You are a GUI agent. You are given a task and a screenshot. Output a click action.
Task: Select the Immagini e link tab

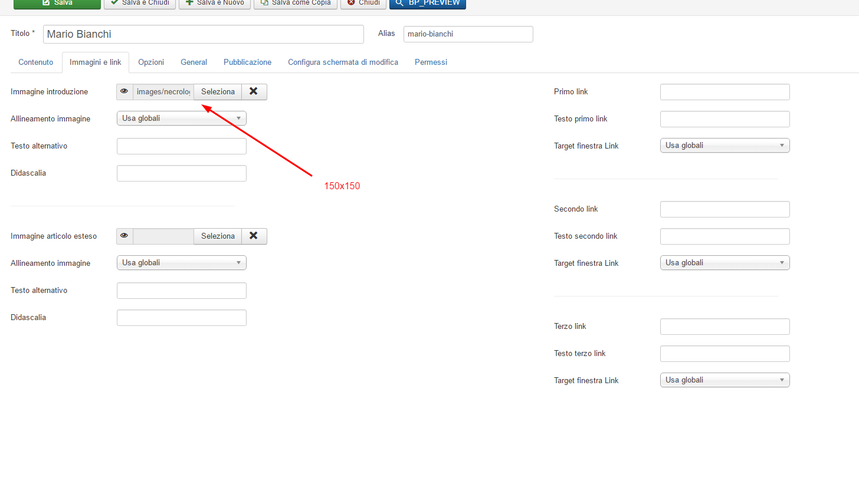96,62
